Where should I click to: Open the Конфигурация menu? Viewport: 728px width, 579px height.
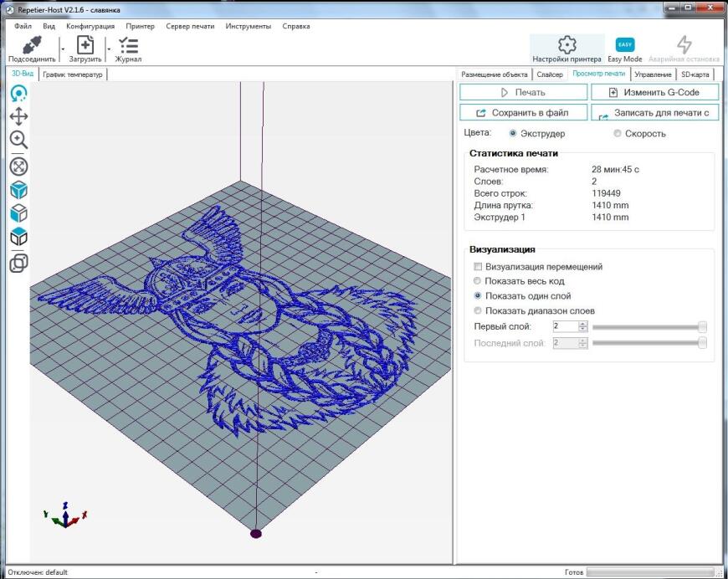click(90, 26)
